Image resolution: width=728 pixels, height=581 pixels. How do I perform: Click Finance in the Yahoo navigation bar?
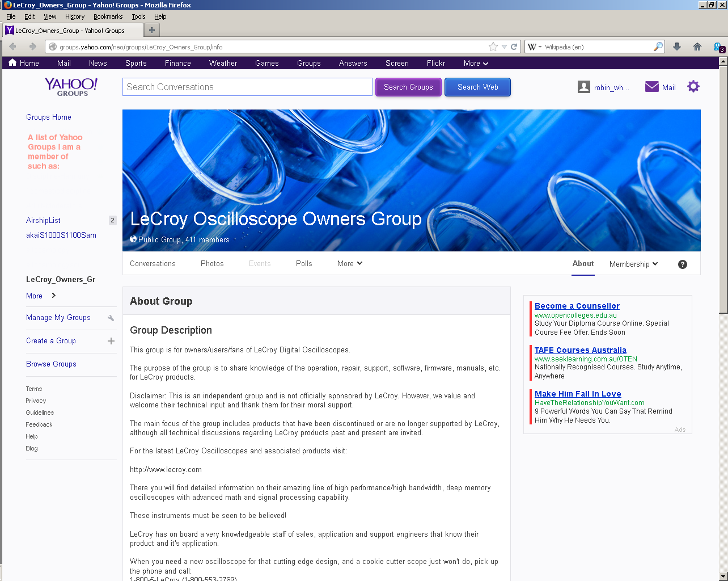coord(178,64)
